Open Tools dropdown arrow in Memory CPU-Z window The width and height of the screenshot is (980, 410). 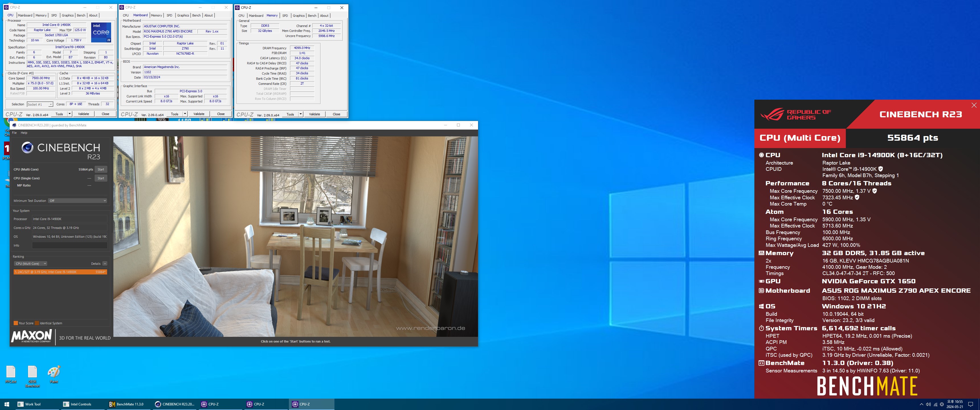point(301,114)
